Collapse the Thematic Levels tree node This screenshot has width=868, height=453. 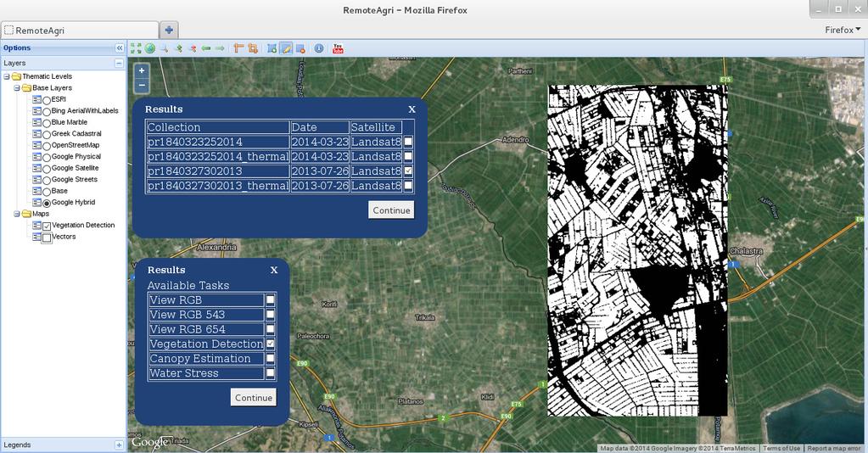click(7, 77)
